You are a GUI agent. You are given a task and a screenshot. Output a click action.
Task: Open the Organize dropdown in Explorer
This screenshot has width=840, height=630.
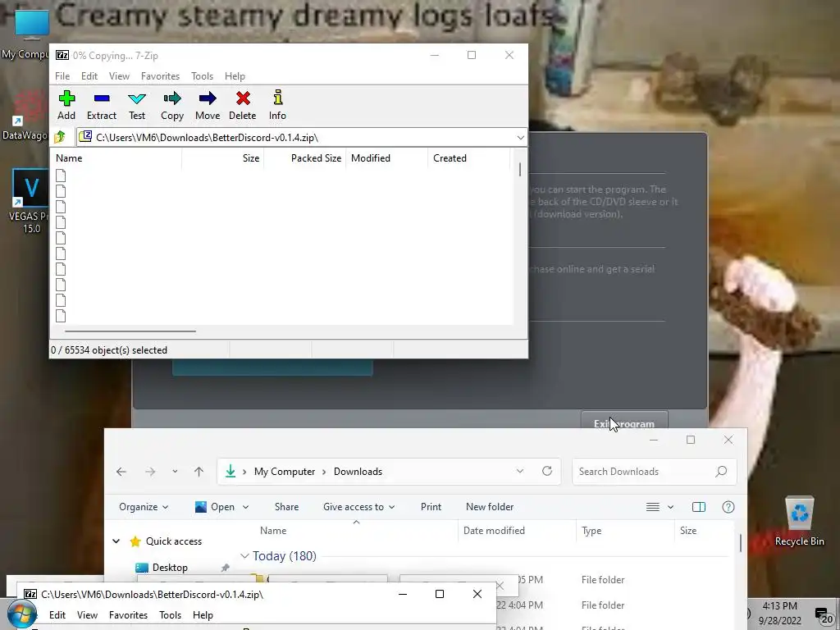point(143,507)
